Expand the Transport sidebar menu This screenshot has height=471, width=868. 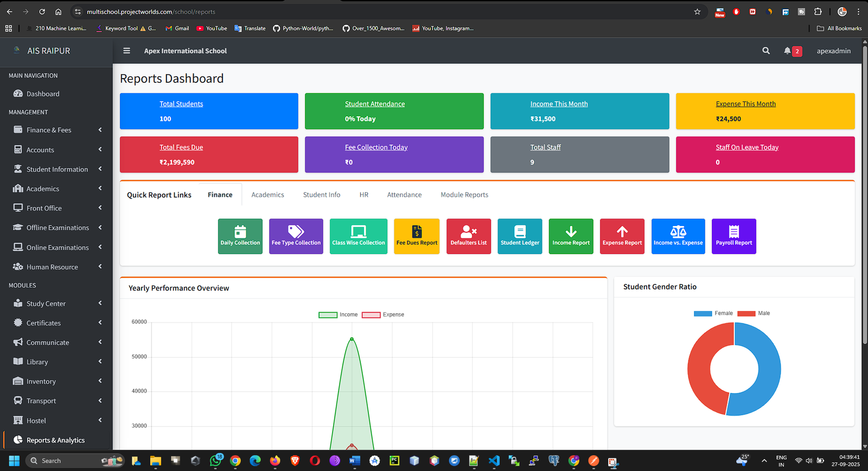coord(41,401)
